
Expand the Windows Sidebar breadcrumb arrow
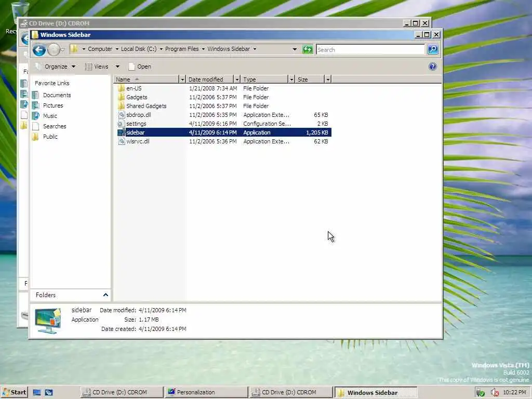(255, 49)
